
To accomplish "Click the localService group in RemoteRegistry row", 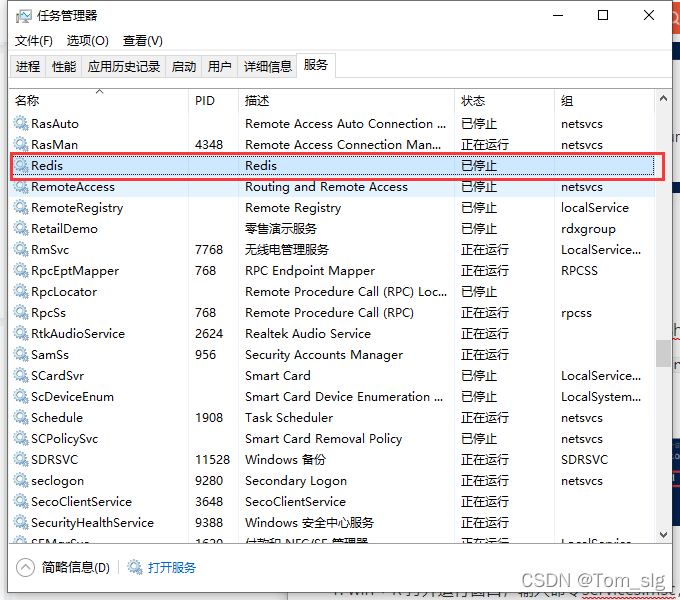I will point(595,208).
